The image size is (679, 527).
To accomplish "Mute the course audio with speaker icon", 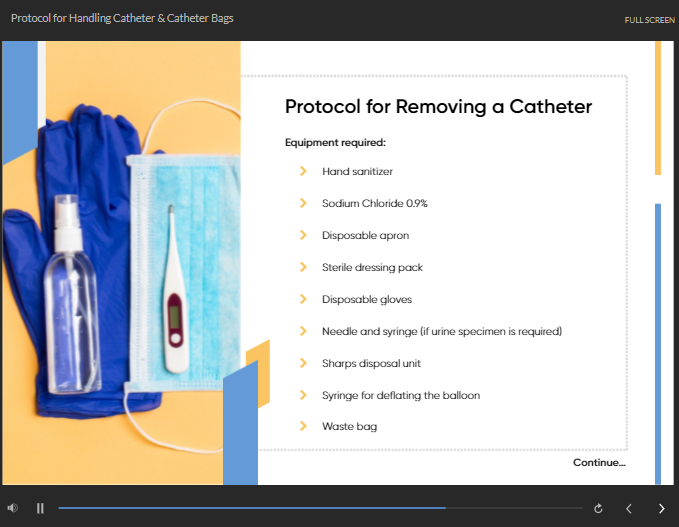I will pos(13,508).
